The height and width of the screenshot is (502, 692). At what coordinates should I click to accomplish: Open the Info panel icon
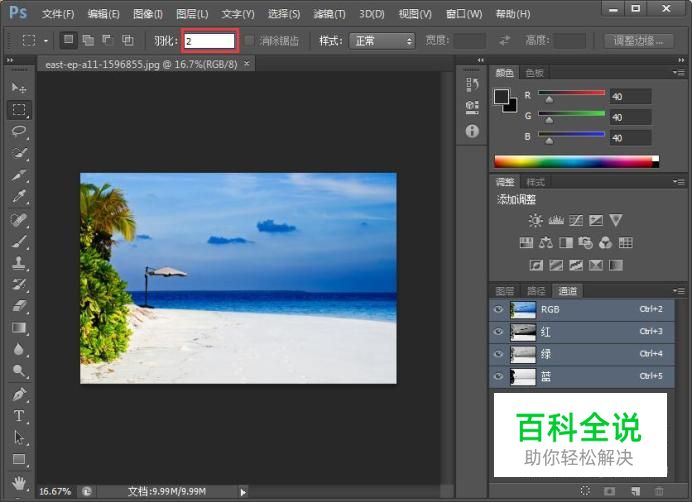click(x=472, y=131)
